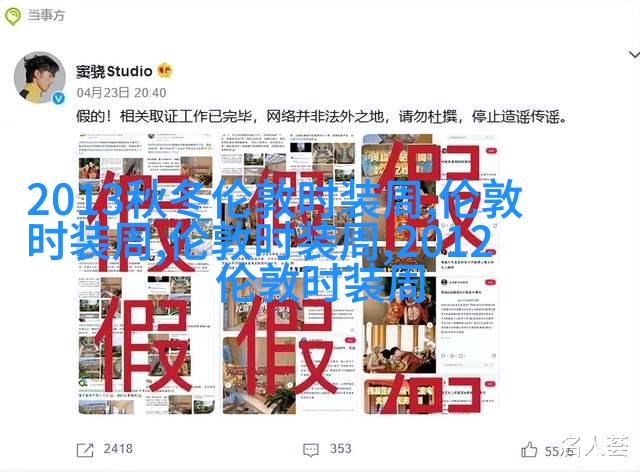The image size is (640, 472).
Task: Open the top-middle screenshot thumbnail
Action: coord(288,203)
